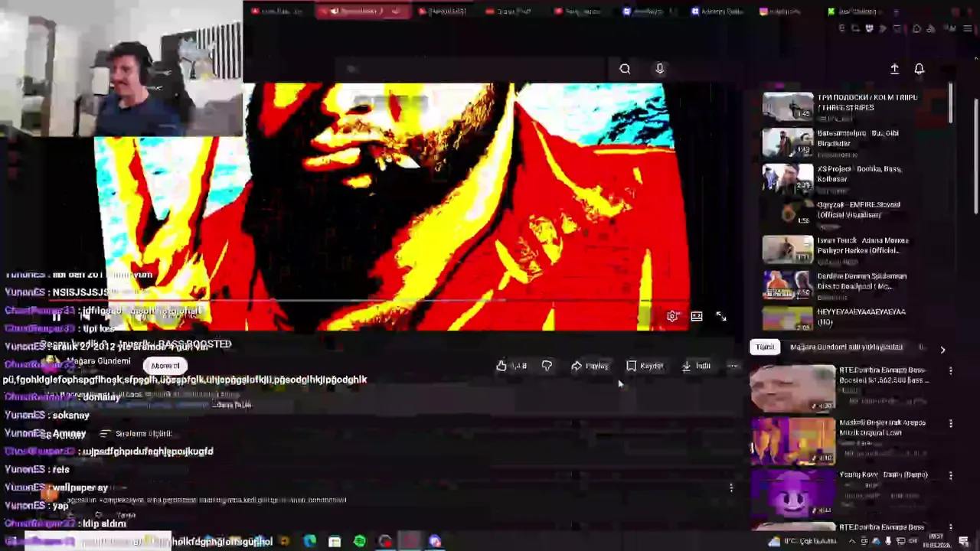Skip to next video in player controls
980x551 pixels.
pos(85,317)
